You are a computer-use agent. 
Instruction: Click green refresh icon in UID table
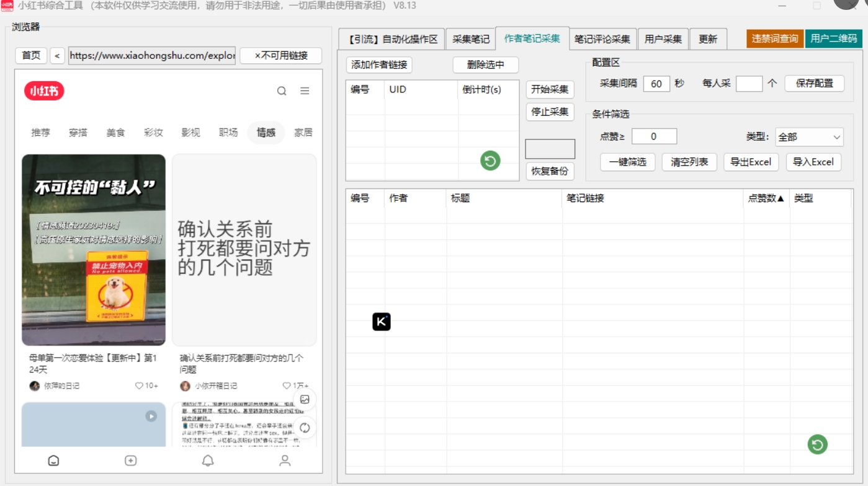(490, 161)
